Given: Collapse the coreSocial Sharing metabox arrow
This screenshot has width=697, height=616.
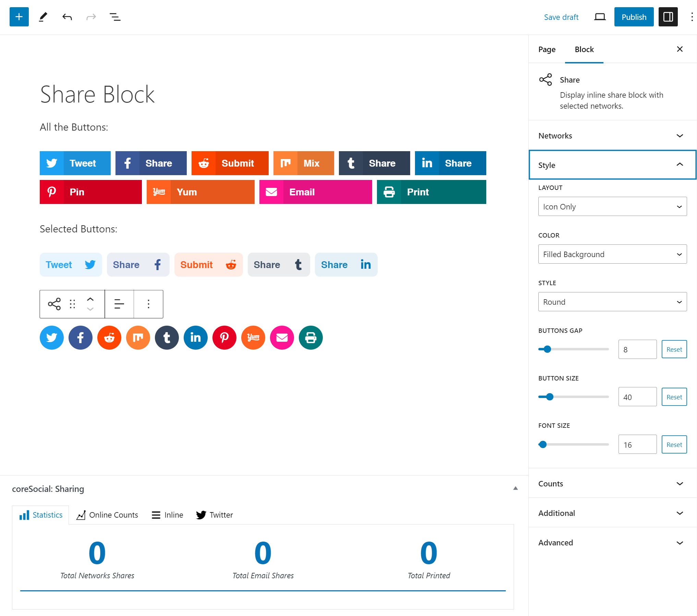Looking at the screenshot, I should click(x=515, y=488).
